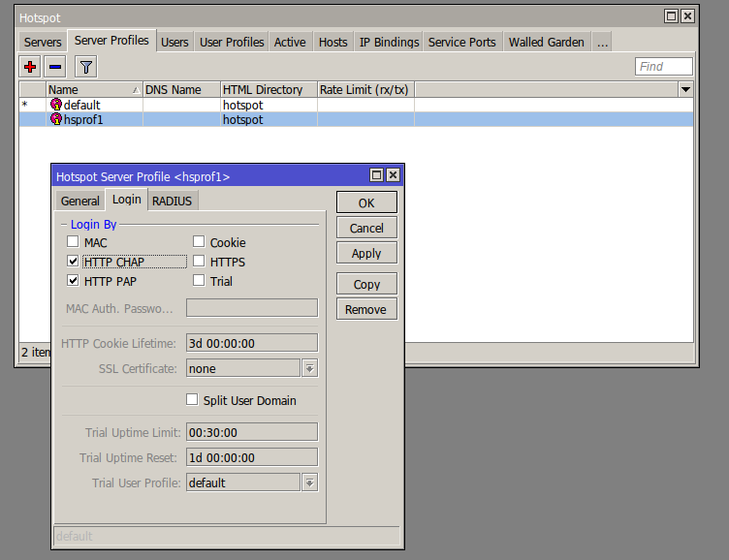Image resolution: width=729 pixels, height=560 pixels.
Task: Select the default profile icon row
Action: [56, 105]
